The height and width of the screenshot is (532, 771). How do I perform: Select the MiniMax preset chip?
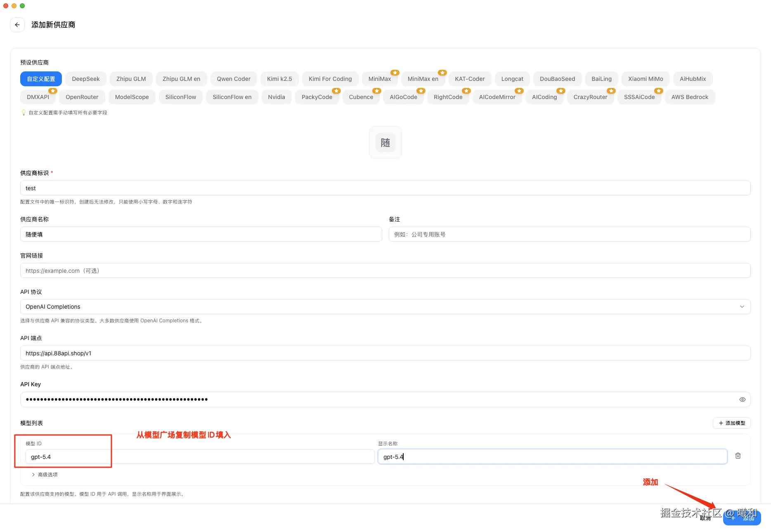(x=380, y=79)
